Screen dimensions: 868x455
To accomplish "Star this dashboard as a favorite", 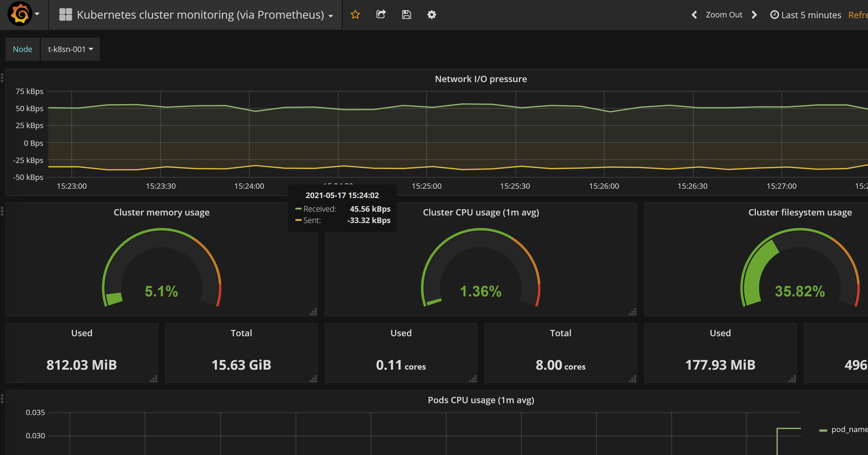I will pos(355,14).
